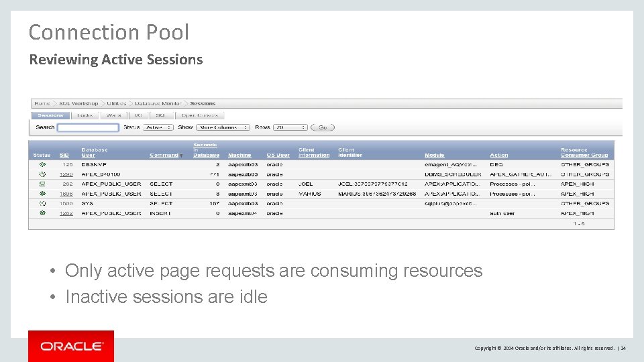Sort by the Machine column header
Screen dimensions: 644x362
click(239, 155)
